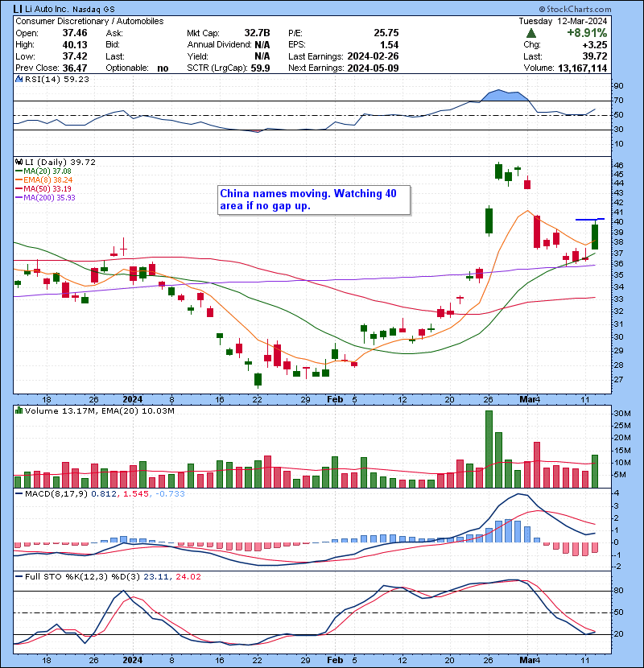Click the Feb label on price chart axis
644x668 pixels.
pos(335,400)
